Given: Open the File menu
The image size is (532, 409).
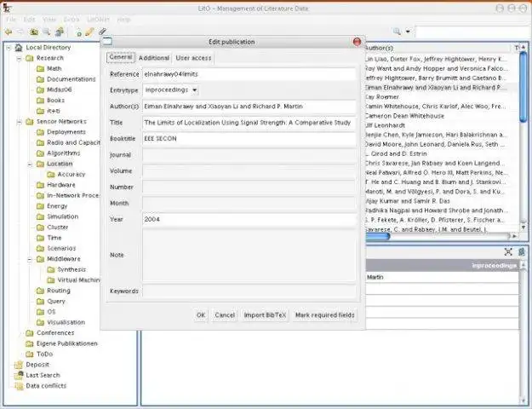Looking at the screenshot, I should [x=11, y=20].
